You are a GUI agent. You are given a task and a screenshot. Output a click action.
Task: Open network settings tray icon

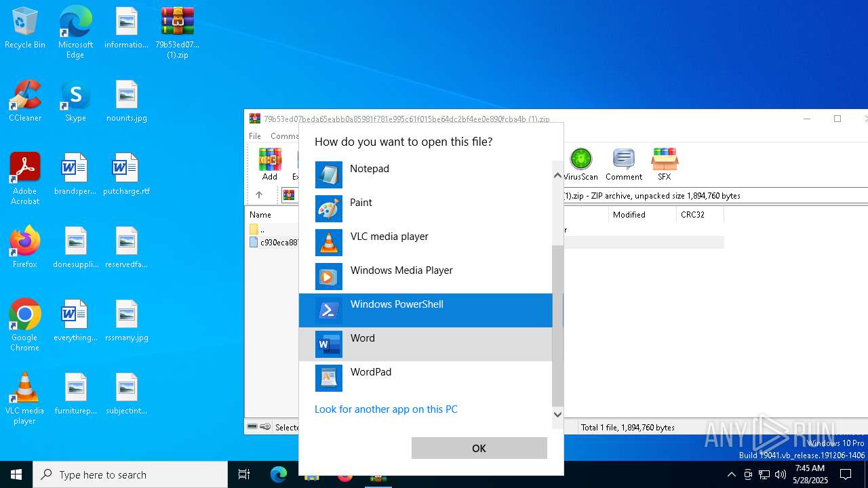(764, 474)
